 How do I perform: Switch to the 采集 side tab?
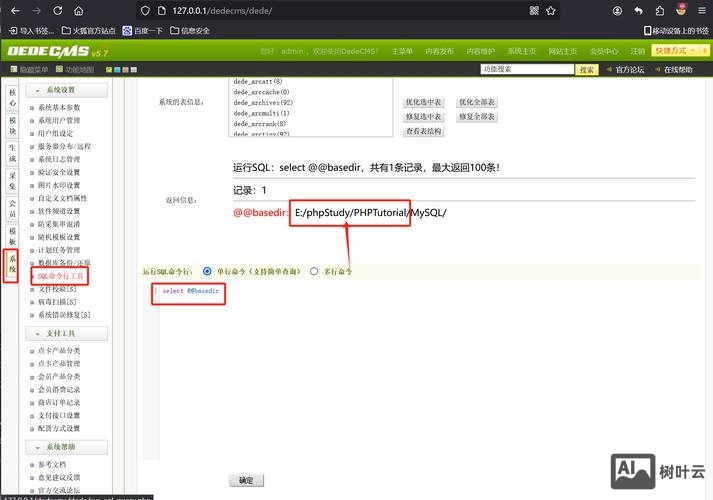point(12,181)
